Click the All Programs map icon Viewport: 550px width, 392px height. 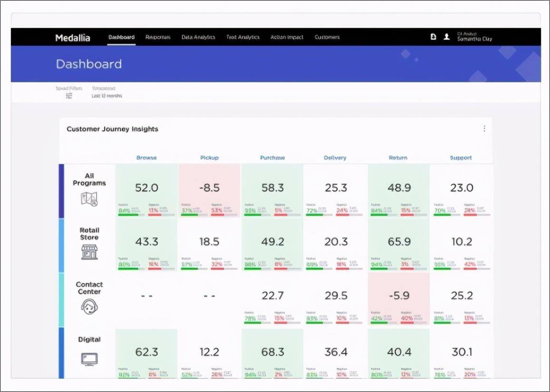click(89, 199)
